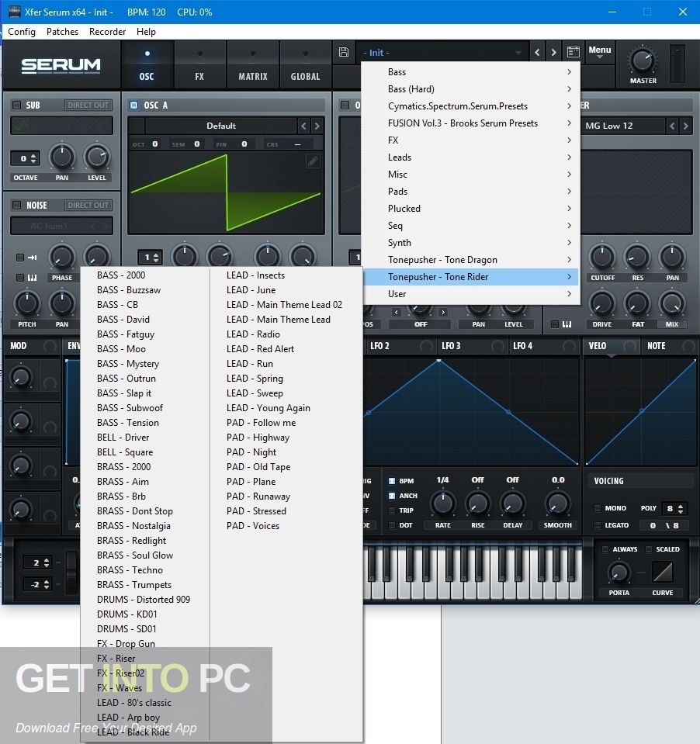Click the LFO RATE knob
The height and width of the screenshot is (744, 700).
443,504
